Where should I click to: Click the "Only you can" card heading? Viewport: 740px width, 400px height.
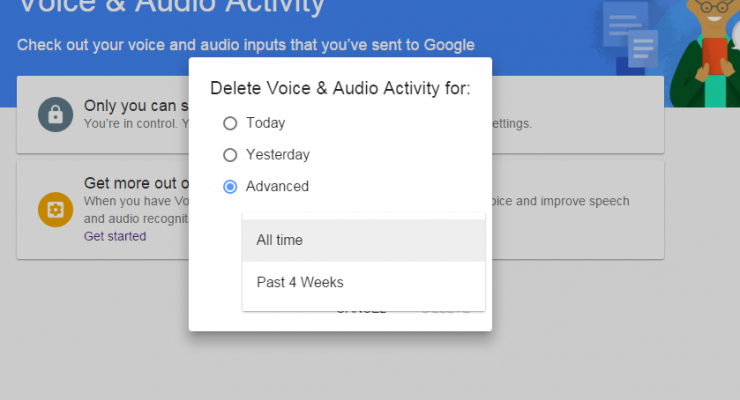pos(135,105)
